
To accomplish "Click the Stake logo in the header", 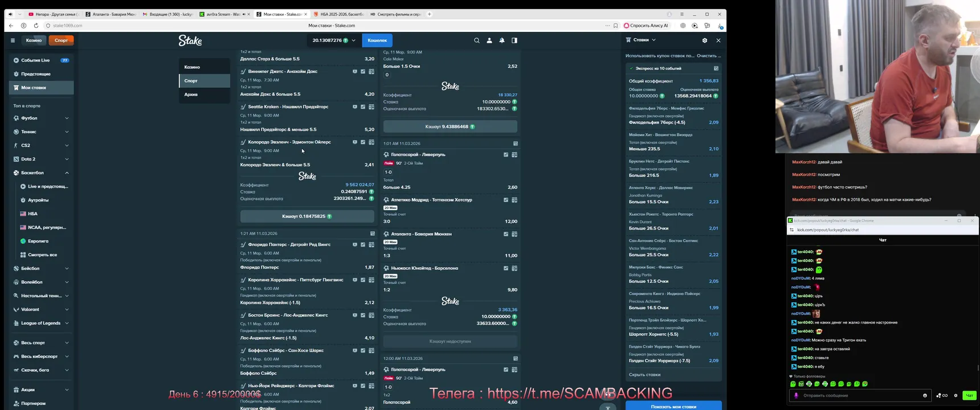I will pos(190,40).
